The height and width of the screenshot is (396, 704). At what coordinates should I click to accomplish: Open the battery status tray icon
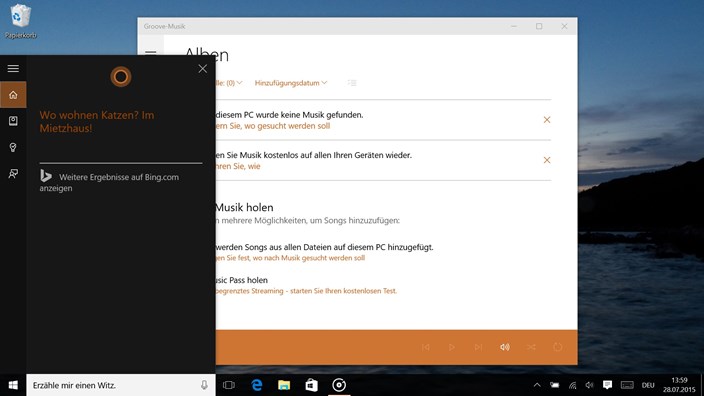[555, 385]
